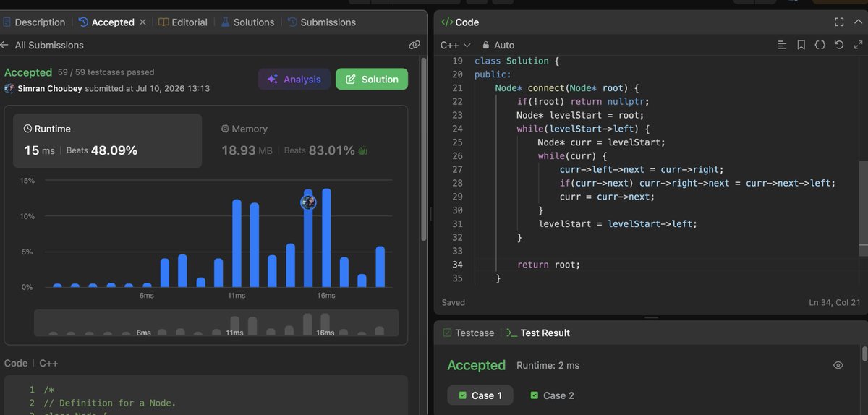
Task: Select Case 2 in the test results
Action: 553,395
